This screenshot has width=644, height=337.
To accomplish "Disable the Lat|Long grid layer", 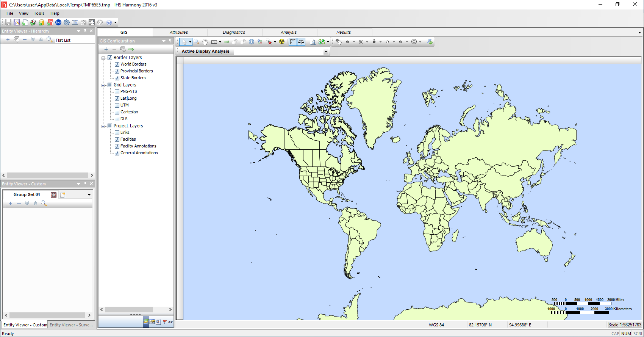I will pyautogui.click(x=117, y=99).
